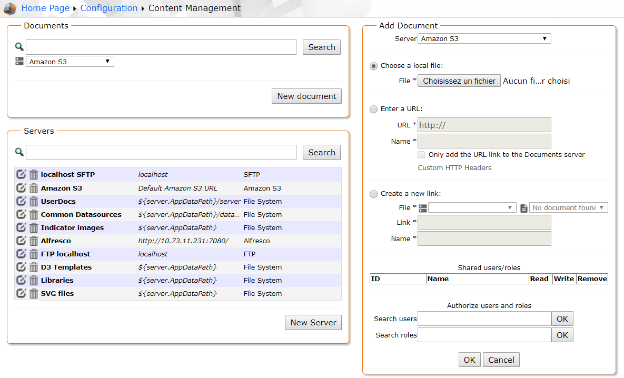Delete the Indicator images server
Screen dimensions: 624x378
[34, 227]
